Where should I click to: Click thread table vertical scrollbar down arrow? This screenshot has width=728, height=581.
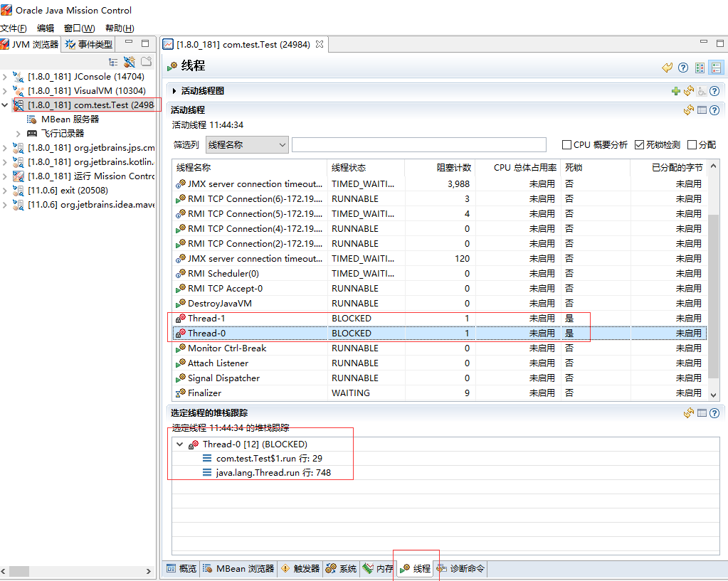(714, 395)
